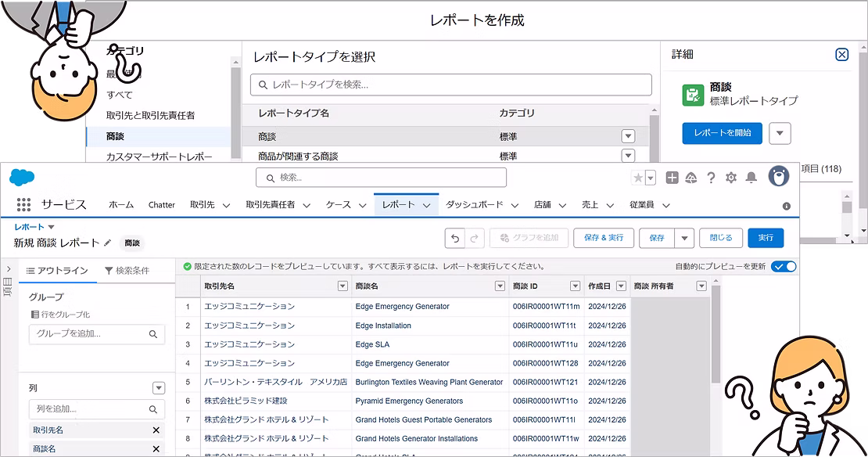Screen dimensions: 868x457
Task: Click the レポートタイプを検索 search field
Action: pyautogui.click(x=451, y=85)
